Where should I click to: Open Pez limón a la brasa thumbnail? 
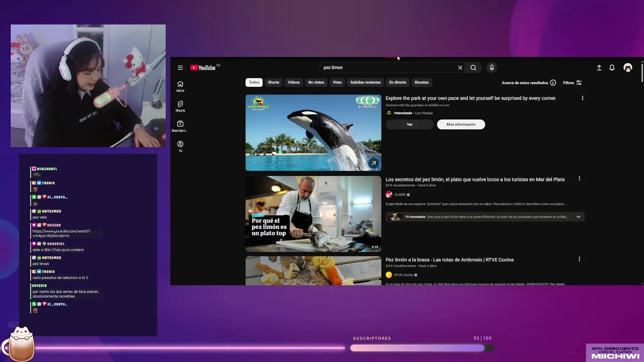click(313, 270)
